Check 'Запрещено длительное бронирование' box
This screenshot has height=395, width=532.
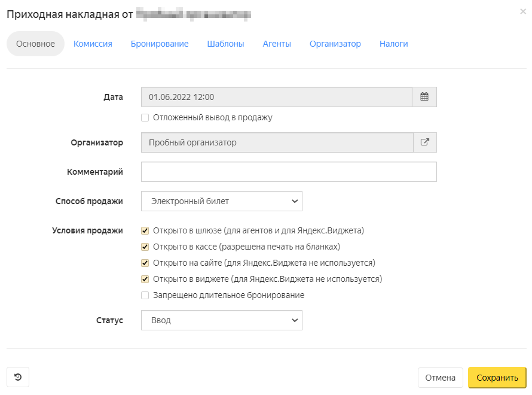(x=145, y=295)
